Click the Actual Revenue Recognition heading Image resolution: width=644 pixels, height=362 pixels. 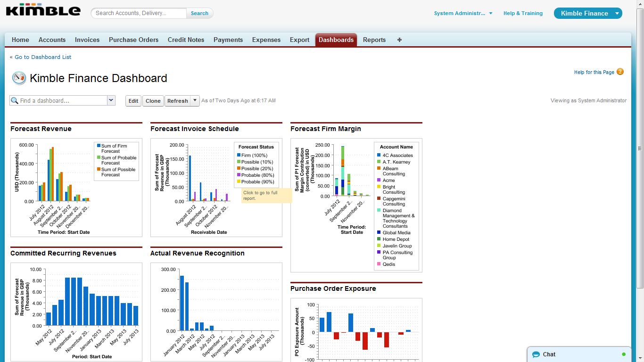(198, 253)
